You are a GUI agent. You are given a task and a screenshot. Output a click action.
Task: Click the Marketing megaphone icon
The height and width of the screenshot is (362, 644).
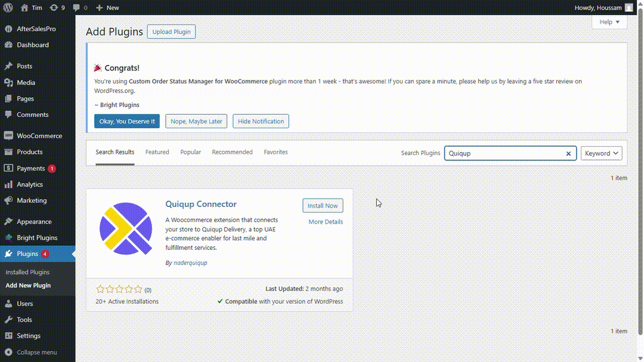coord(8,200)
